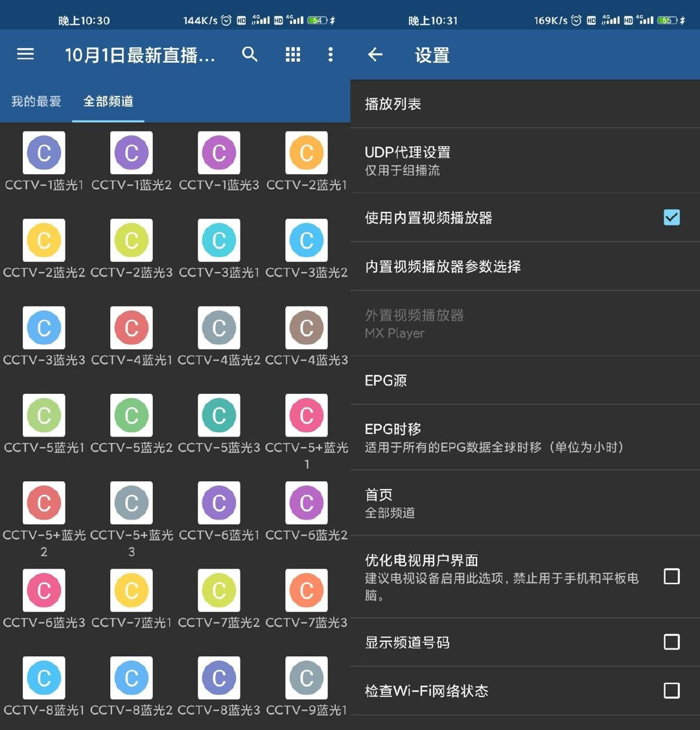Screen dimensions: 700x730
Task: Tap battery indicator in right status bar
Action: point(667,21)
